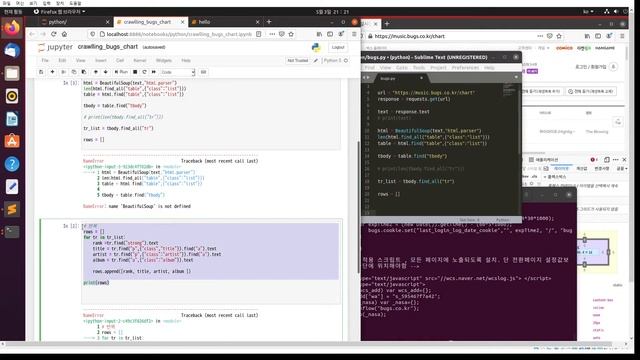Open the Jupyter Cell menu
Image resolution: width=640 pixels, height=360 pixels.
point(120,60)
